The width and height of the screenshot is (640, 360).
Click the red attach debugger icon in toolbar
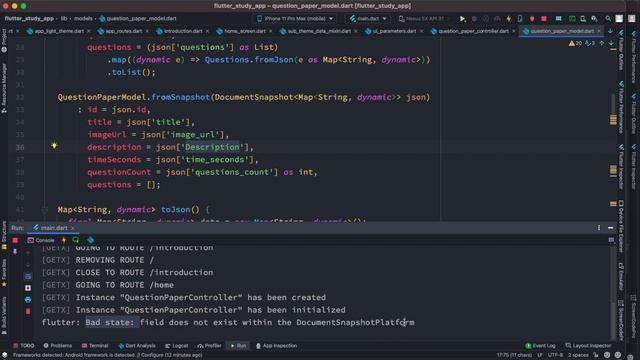coord(532,19)
